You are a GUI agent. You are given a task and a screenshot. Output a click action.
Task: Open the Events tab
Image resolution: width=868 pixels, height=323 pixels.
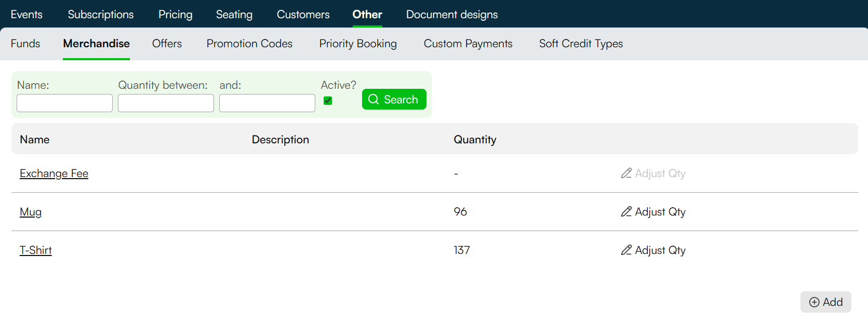(26, 15)
